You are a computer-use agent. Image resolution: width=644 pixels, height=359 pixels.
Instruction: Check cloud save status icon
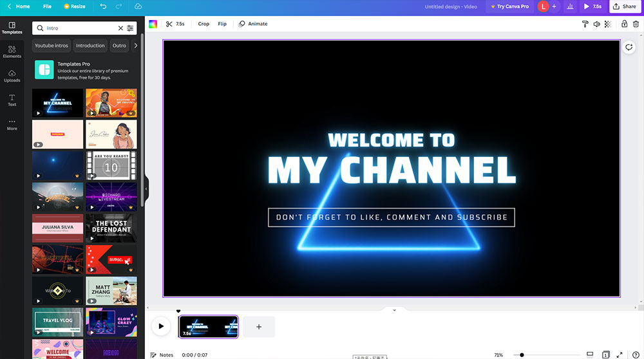(138, 6)
